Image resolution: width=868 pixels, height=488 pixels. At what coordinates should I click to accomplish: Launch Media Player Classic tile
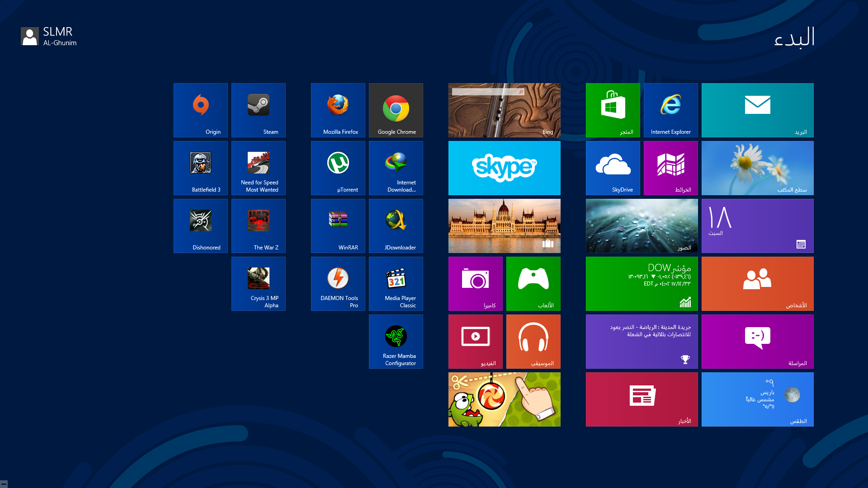point(396,283)
